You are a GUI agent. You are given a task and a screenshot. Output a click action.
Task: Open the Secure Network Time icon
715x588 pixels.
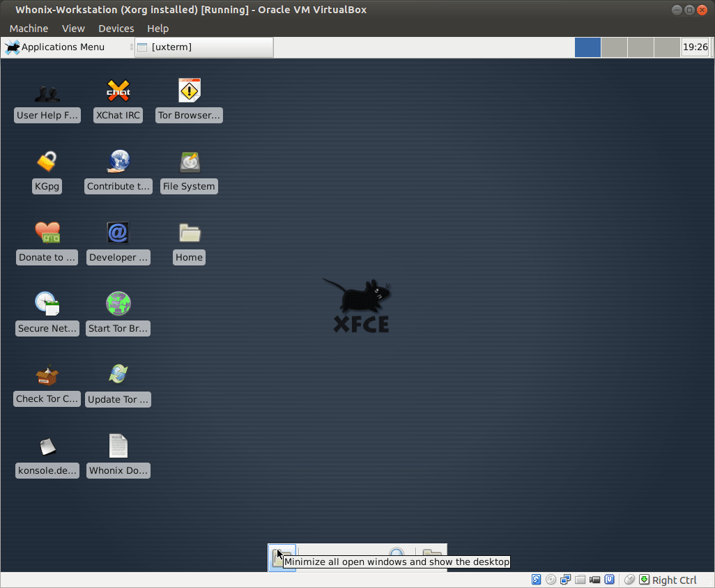click(47, 304)
